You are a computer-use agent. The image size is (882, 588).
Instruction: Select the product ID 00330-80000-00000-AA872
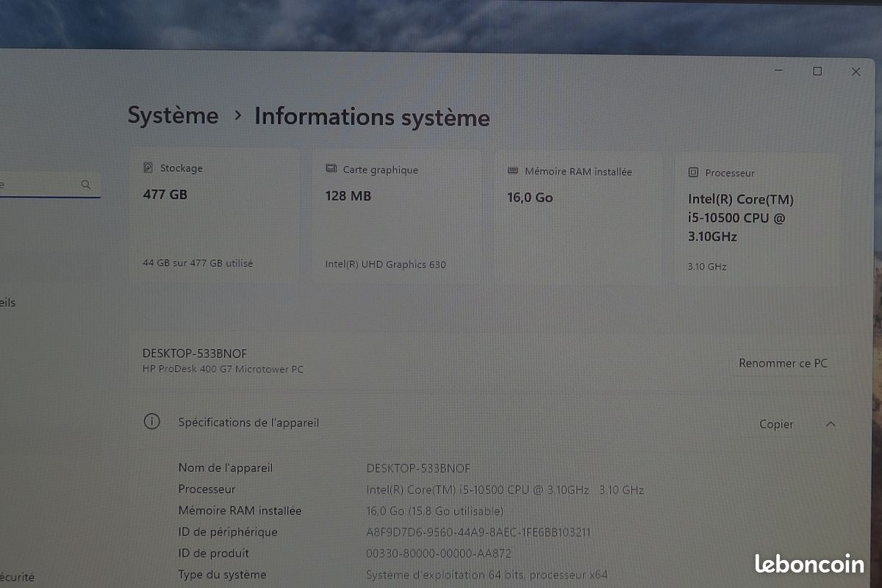[x=439, y=553]
